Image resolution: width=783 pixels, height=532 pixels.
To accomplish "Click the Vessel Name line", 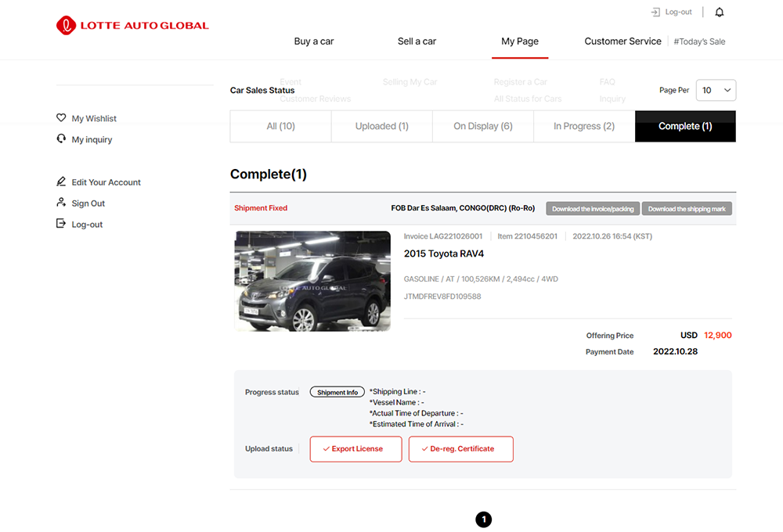I will pyautogui.click(x=396, y=402).
